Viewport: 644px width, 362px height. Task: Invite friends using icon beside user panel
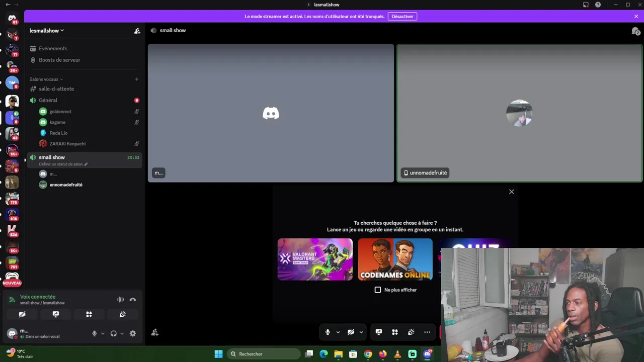155,332
